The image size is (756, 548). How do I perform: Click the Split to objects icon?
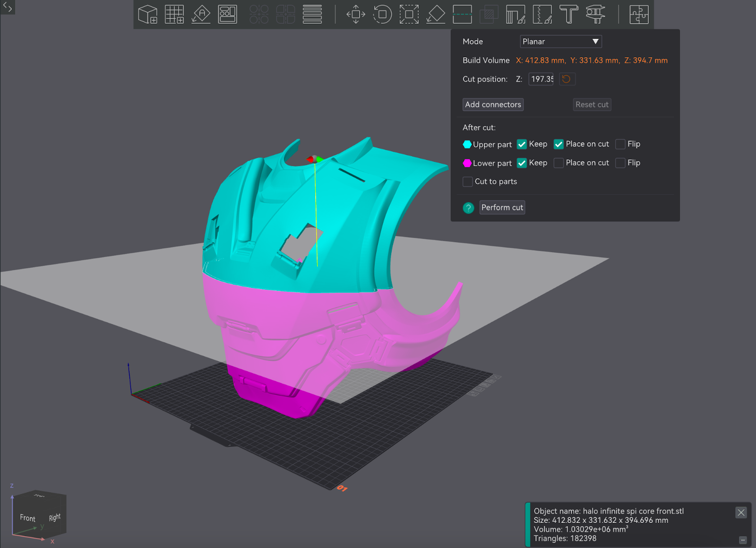click(x=259, y=14)
